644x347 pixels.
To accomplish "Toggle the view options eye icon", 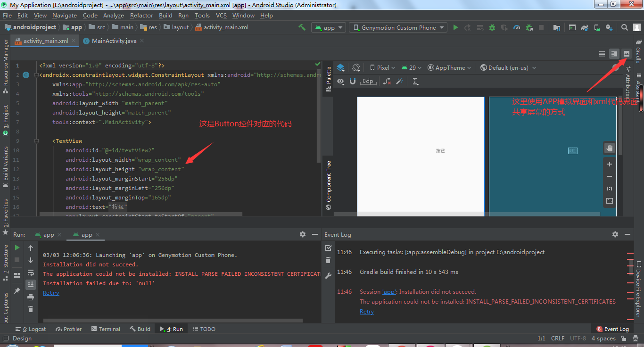I will tap(341, 81).
